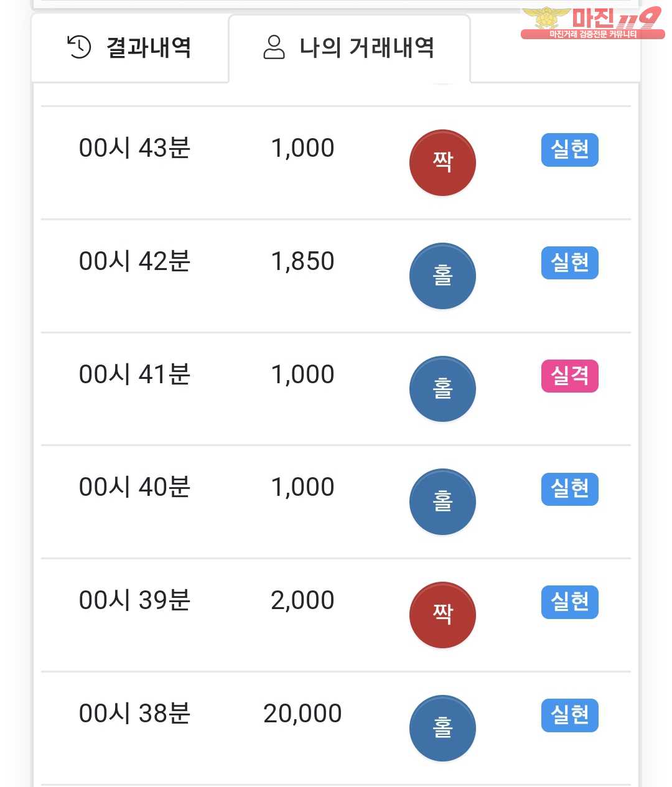Select the 20,000 amount entry
This screenshot has height=787, width=672.
point(302,714)
